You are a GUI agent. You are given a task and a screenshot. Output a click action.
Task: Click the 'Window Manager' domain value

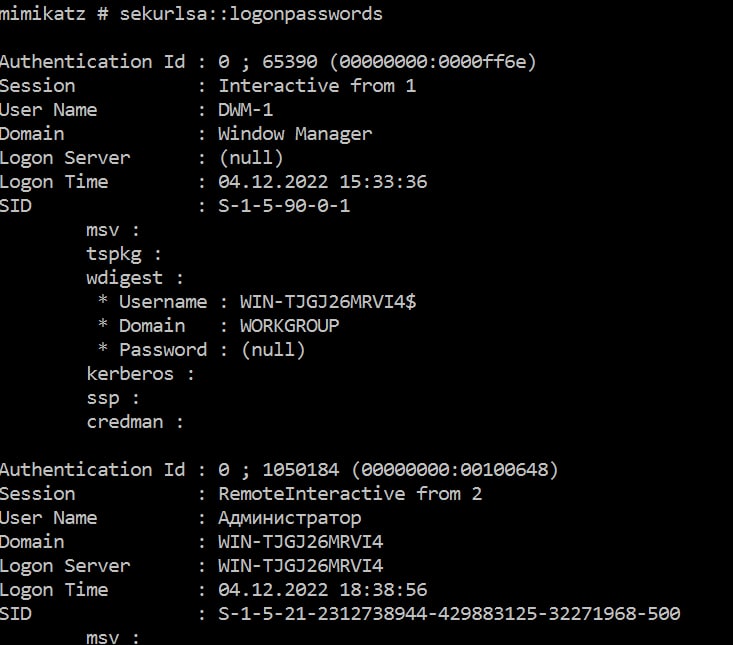[295, 134]
